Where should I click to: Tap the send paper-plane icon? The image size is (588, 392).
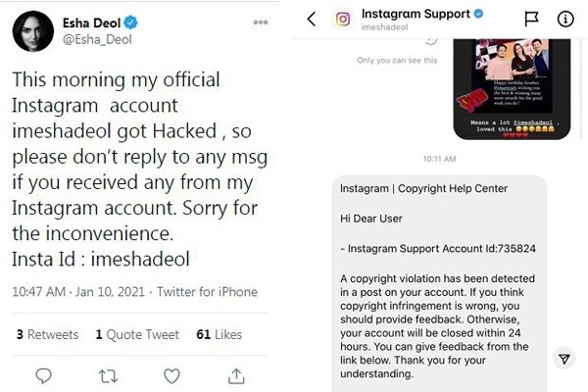pyautogui.click(x=563, y=360)
